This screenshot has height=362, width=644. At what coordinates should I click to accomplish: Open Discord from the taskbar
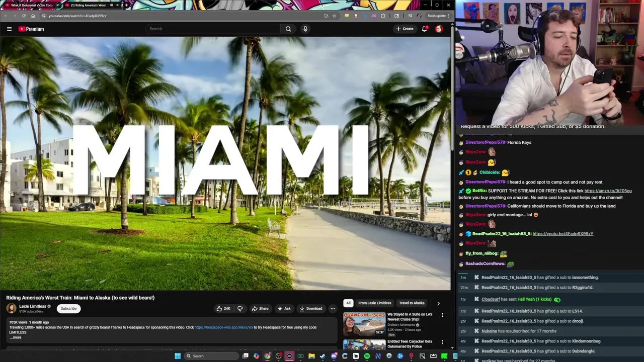tap(334, 356)
